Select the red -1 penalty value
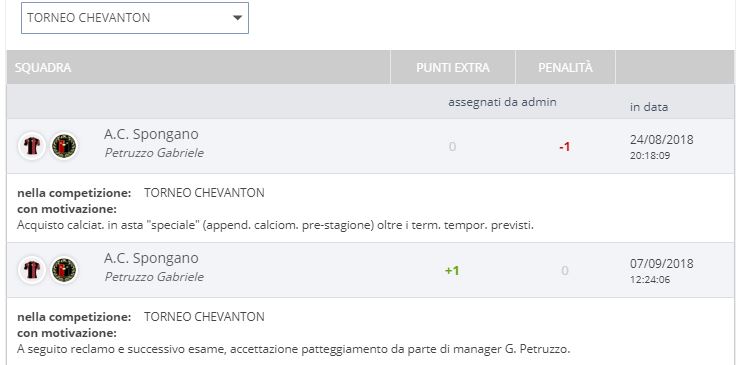 point(565,147)
